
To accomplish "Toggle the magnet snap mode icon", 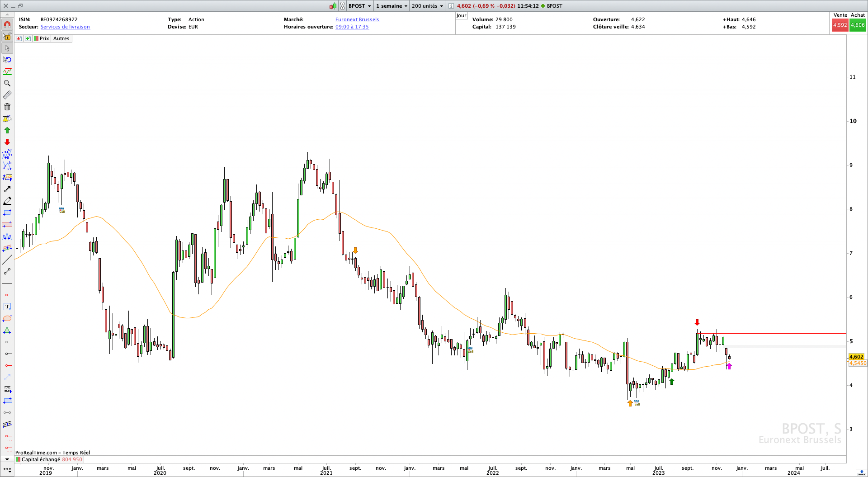I will tap(7, 24).
